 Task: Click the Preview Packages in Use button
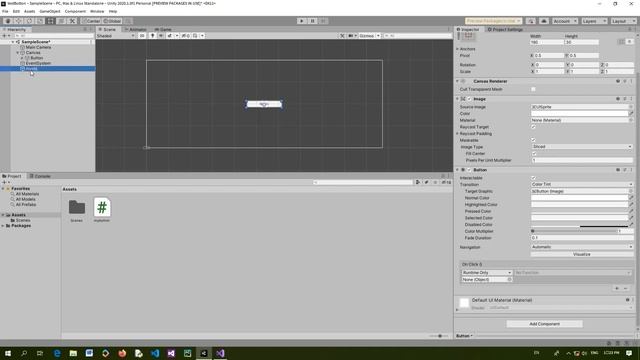coord(493,21)
